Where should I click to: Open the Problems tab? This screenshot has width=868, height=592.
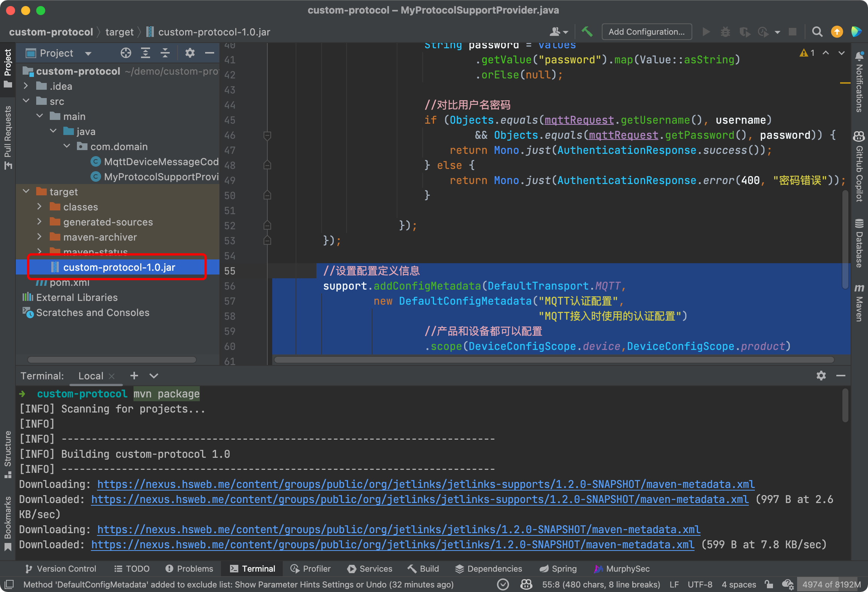pyautogui.click(x=189, y=569)
